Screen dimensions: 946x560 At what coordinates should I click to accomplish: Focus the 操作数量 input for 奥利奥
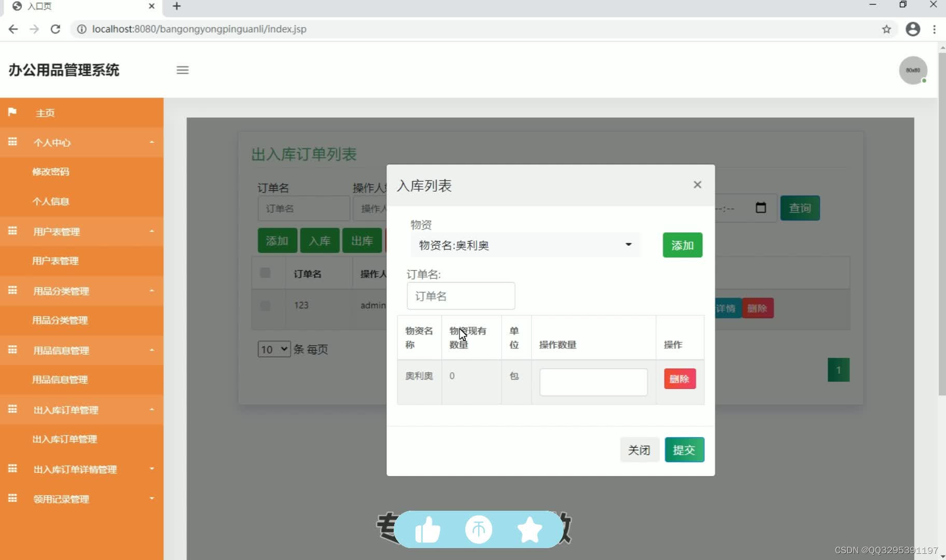point(593,382)
